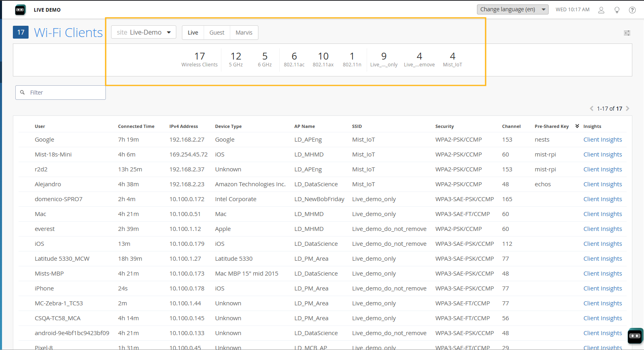Open Client Insights for Alejandro

[602, 184]
